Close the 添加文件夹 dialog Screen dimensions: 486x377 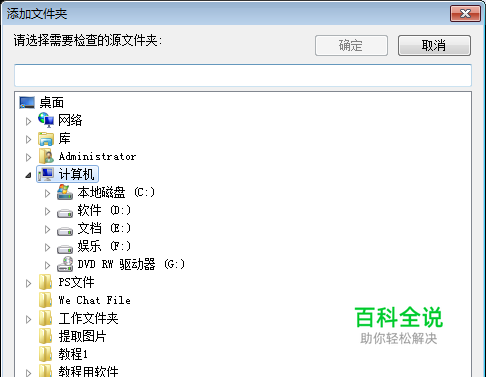point(465,14)
